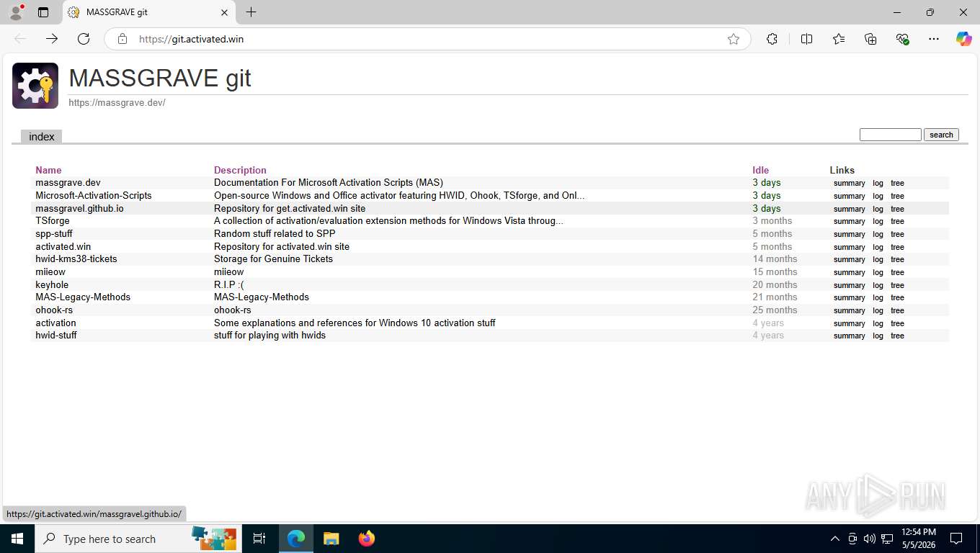Viewport: 980px width, 553px height.
Task: Open Edge settings and more menu
Action: pyautogui.click(x=934, y=39)
